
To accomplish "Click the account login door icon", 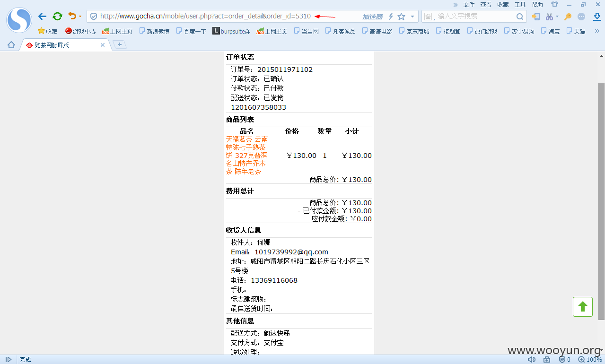I will [536, 17].
